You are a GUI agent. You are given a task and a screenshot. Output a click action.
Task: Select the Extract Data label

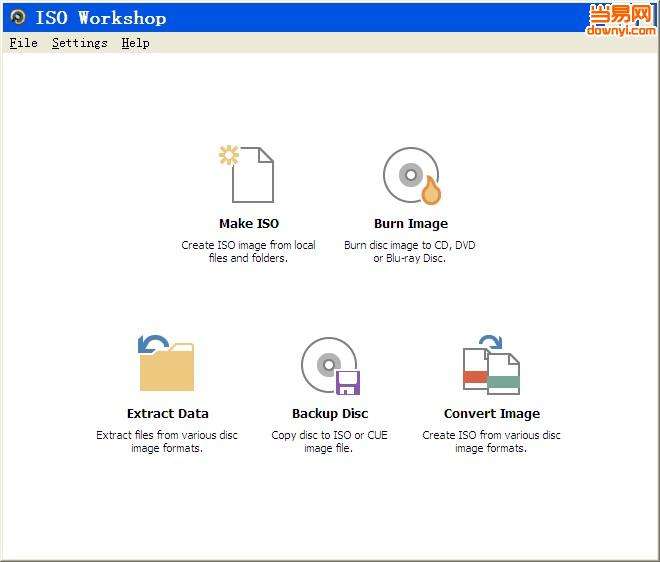pos(168,413)
